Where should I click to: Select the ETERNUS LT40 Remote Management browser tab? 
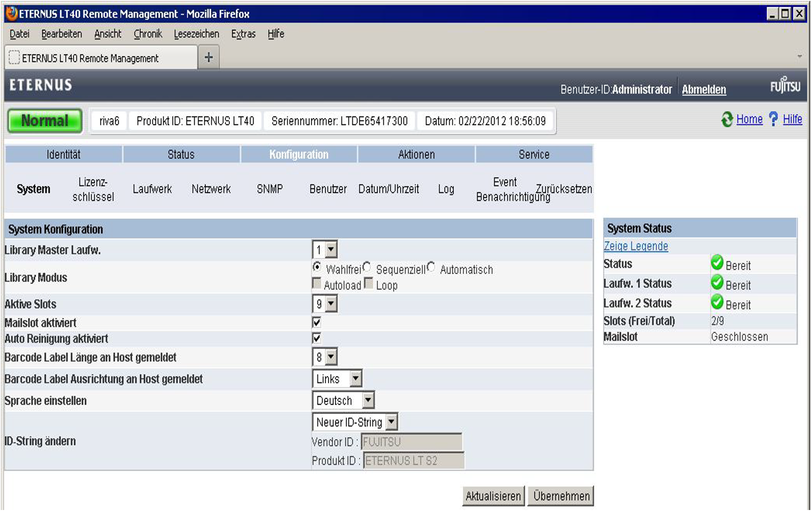point(101,58)
